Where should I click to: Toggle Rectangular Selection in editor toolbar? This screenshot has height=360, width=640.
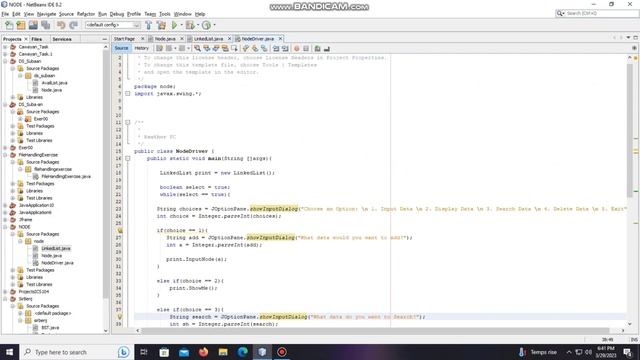[x=234, y=48]
